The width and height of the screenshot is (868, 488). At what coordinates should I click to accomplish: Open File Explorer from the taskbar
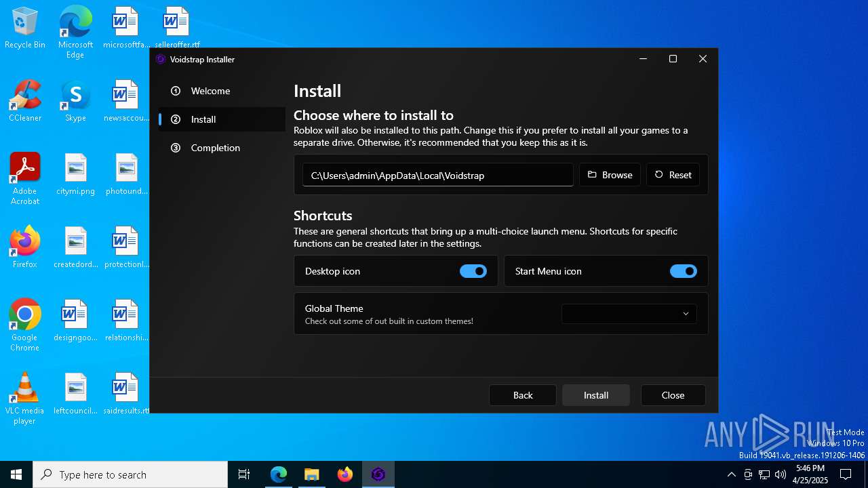[x=311, y=474]
